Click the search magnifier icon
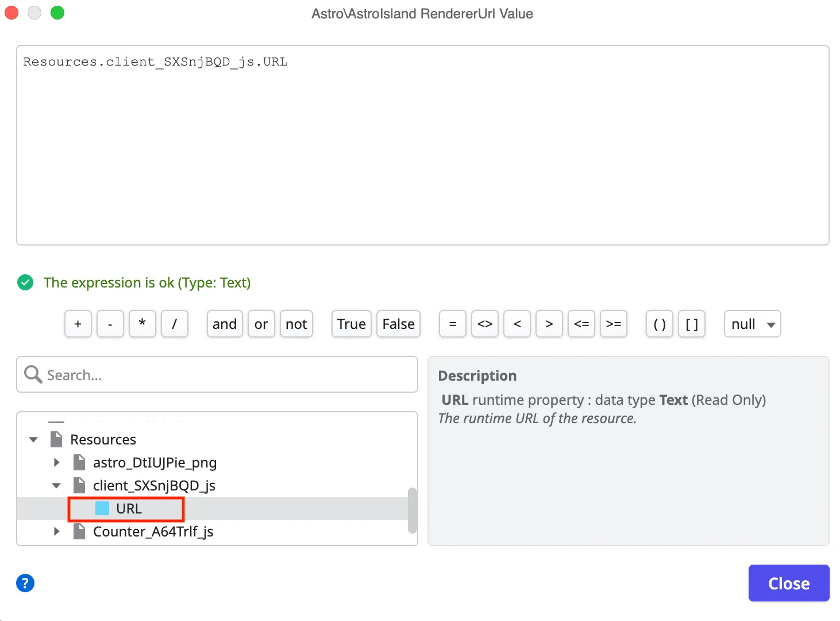This screenshot has height=621, width=840. [x=33, y=374]
